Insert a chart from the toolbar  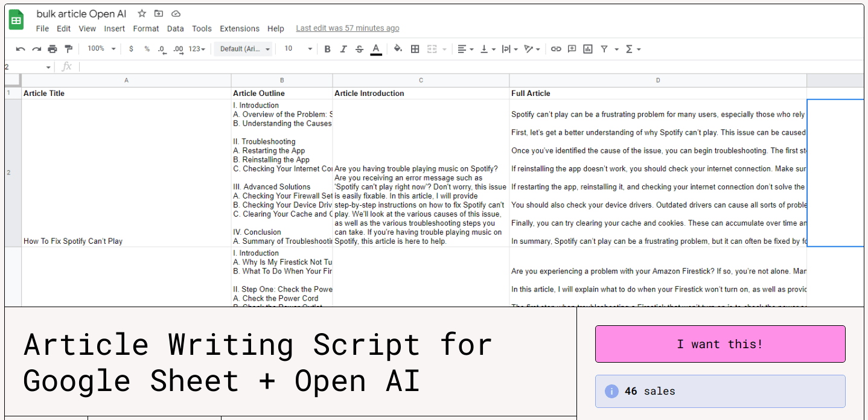587,49
